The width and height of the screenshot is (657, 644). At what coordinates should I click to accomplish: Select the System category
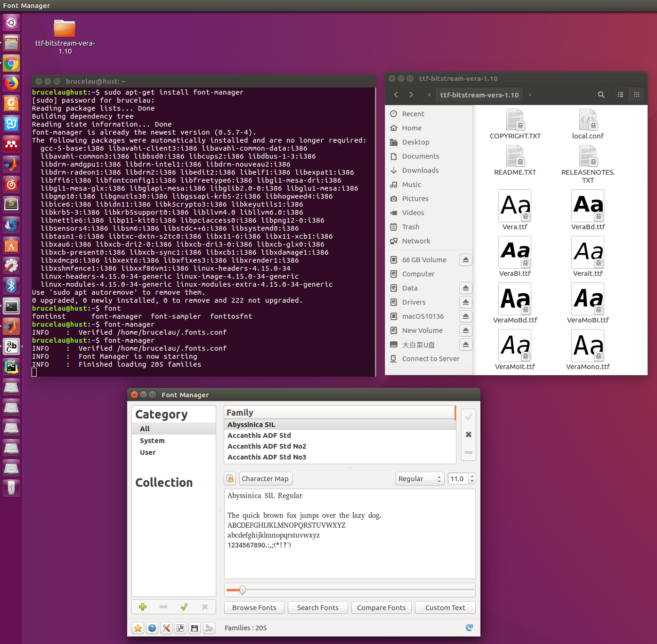click(174, 441)
